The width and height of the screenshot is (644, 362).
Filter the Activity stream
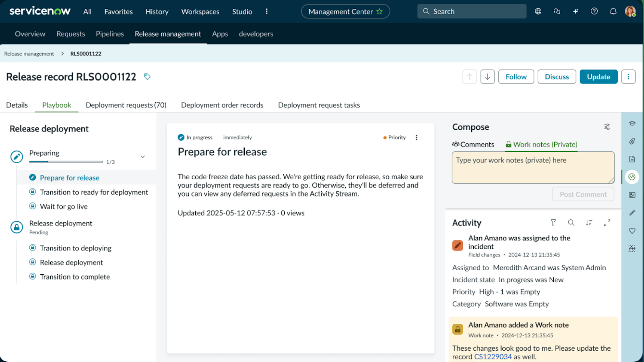(553, 223)
